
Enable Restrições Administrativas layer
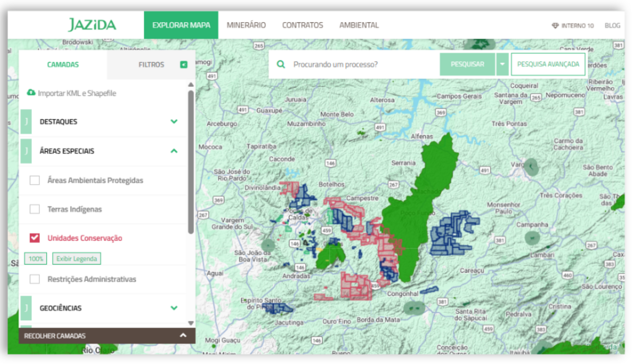click(x=35, y=279)
